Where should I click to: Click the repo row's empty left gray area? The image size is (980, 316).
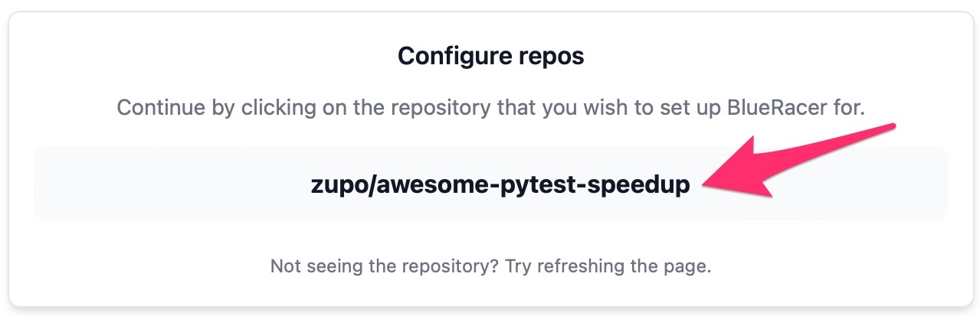click(153, 184)
